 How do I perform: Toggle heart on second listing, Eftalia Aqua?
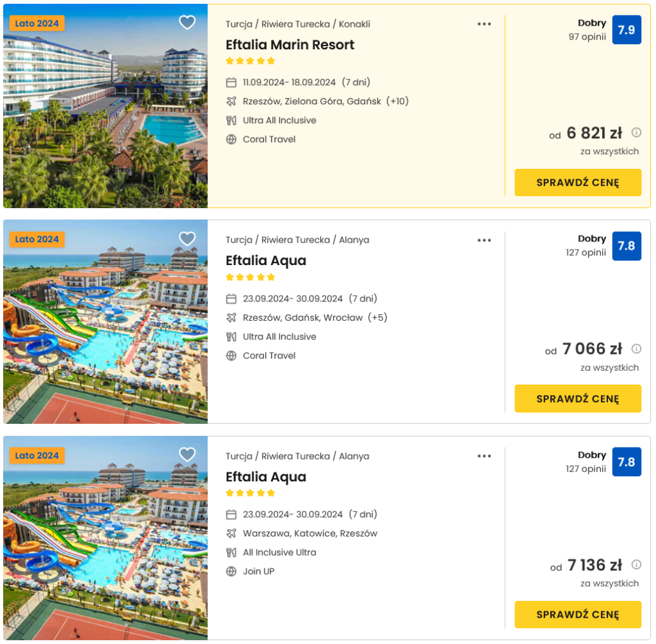tap(187, 239)
